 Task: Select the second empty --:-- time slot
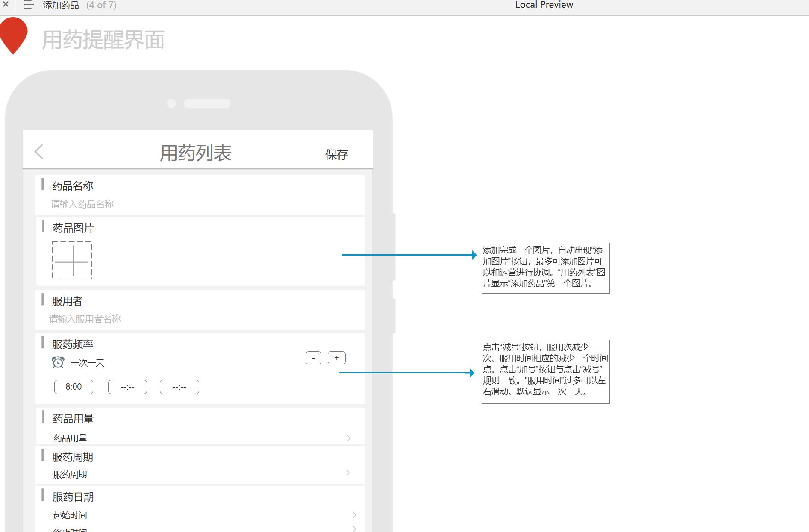point(127,387)
